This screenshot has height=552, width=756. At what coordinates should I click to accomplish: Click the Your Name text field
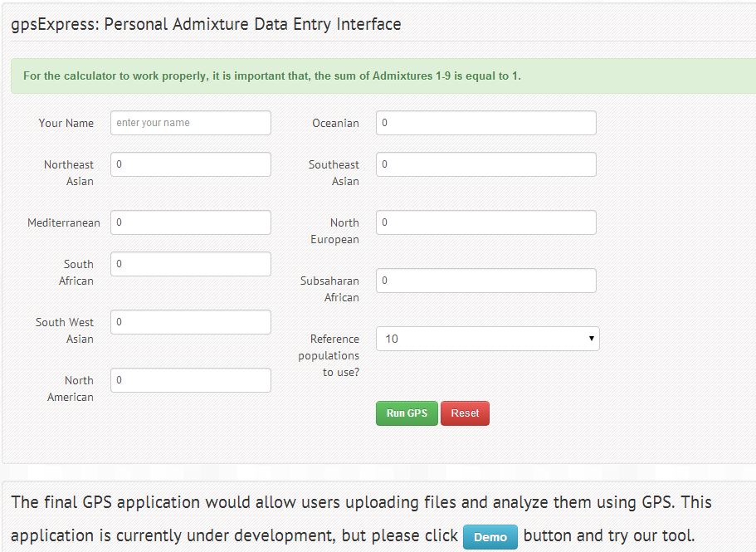190,123
